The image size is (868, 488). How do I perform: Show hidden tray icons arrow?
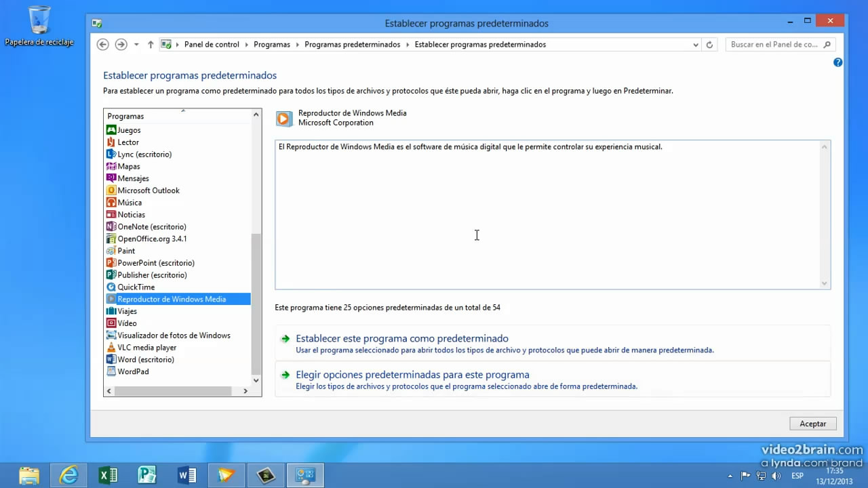730,476
